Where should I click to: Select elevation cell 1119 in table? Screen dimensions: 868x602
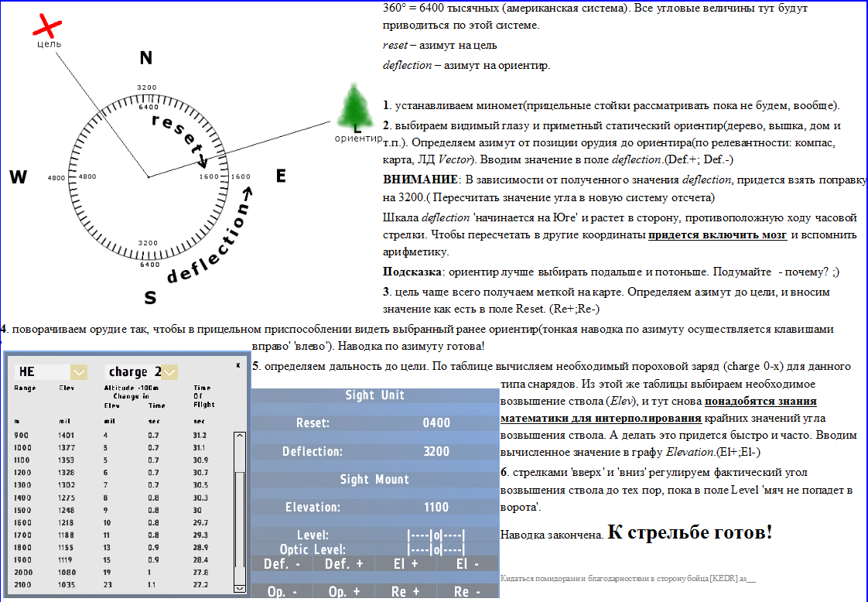point(65,560)
